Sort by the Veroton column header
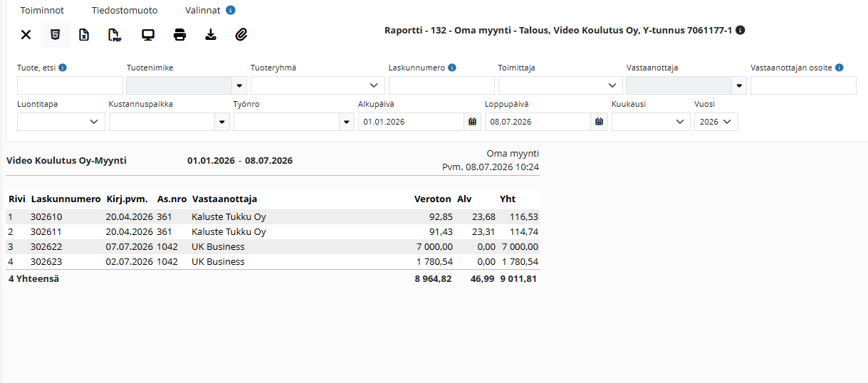Viewport: 868px width, 383px height. tap(432, 199)
